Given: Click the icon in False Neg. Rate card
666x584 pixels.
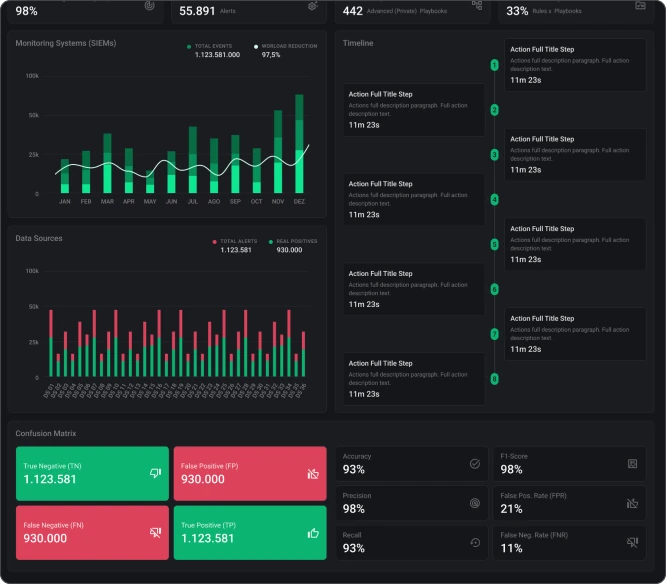Looking at the screenshot, I should tap(632, 542).
